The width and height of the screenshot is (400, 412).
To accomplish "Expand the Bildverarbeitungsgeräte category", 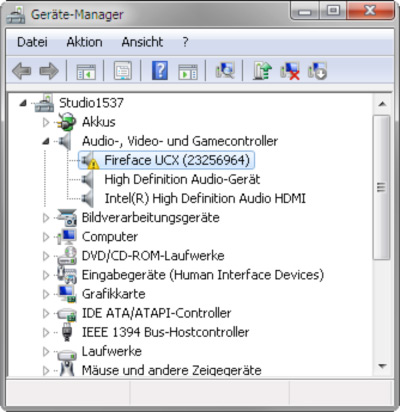I will point(46,218).
